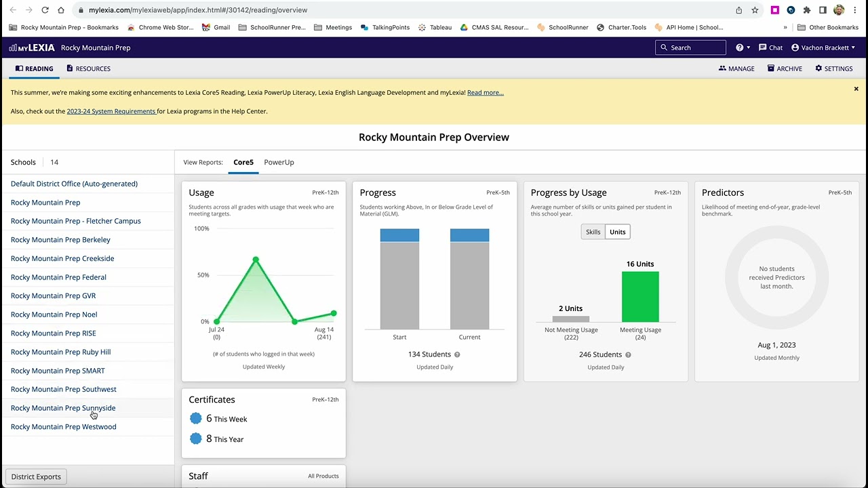Open the TalkingPoints bookmark
868x488 pixels.
click(x=385, y=28)
